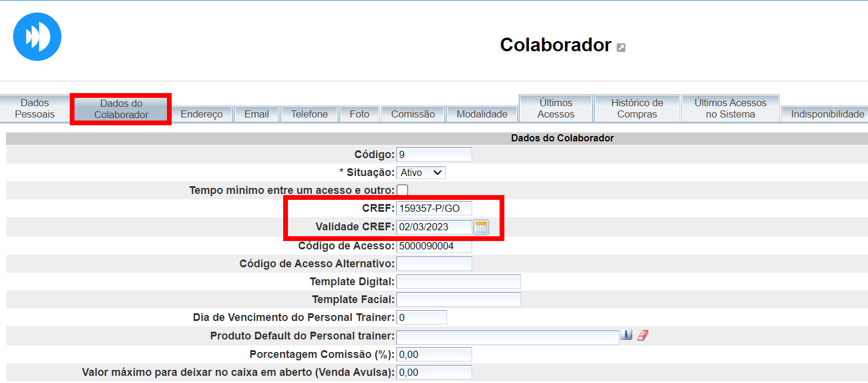Screen dimensions: 868x383
Task: Click the Dia de Vencimento field
Action: [x=421, y=317]
